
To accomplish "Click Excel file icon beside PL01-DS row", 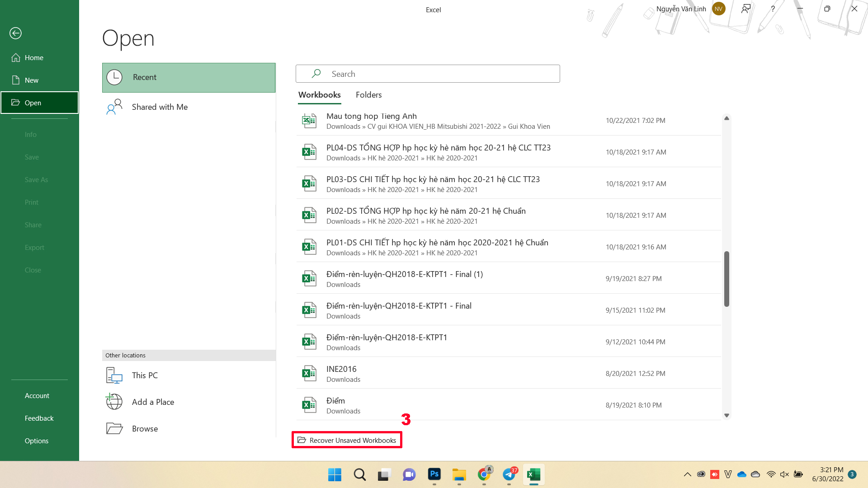I will (309, 247).
